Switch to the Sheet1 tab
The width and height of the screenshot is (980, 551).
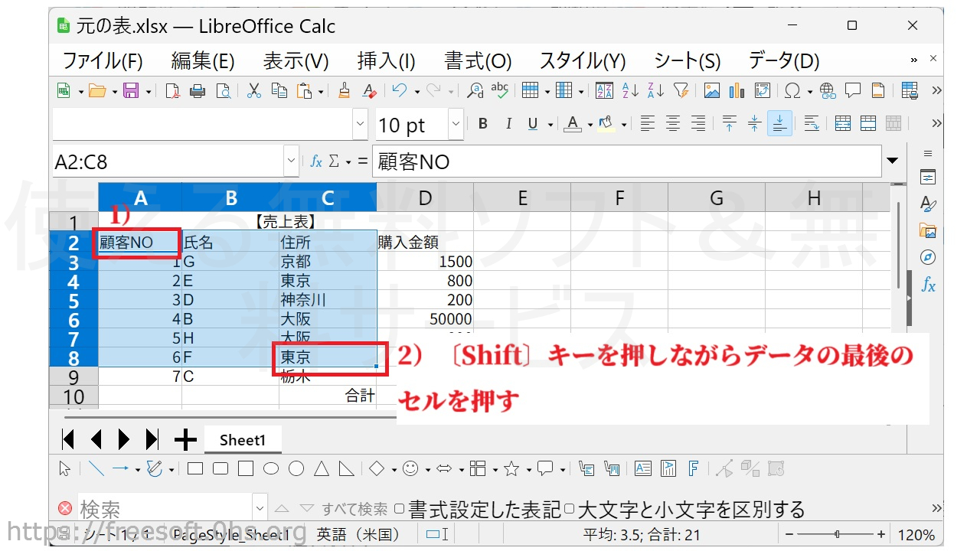click(243, 440)
